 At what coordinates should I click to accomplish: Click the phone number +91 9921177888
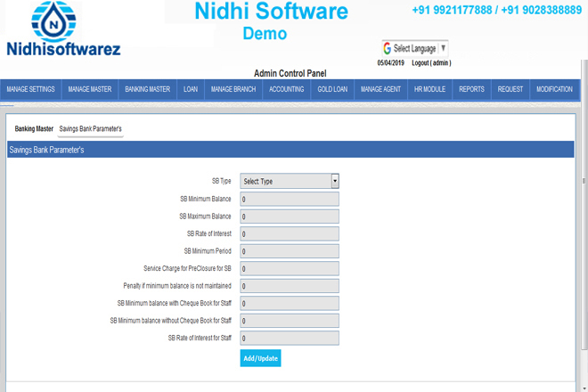[452, 10]
